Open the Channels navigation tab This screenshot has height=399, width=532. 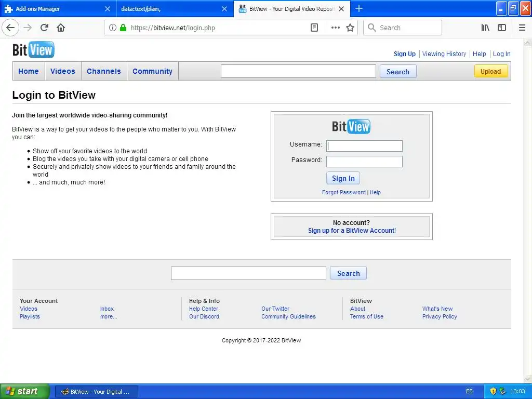click(104, 71)
